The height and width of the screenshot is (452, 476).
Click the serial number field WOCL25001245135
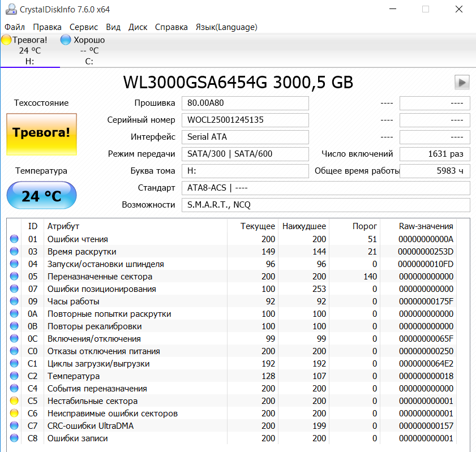[245, 120]
